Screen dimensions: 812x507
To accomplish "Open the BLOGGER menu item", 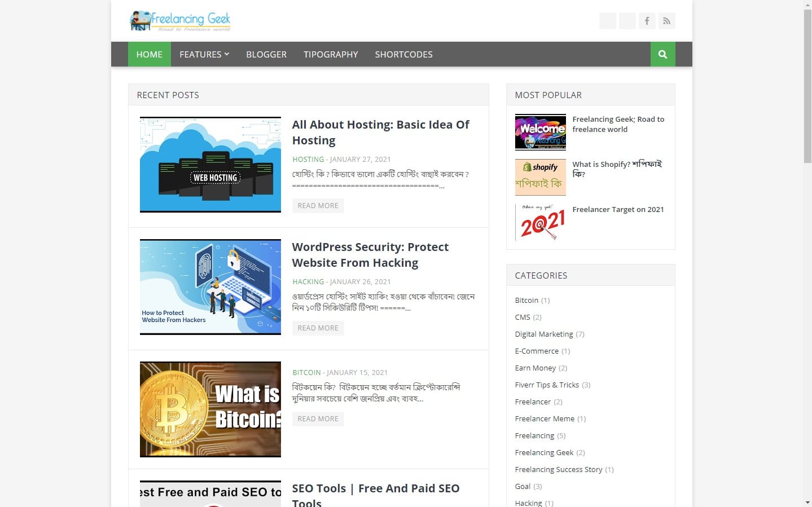I will click(x=266, y=54).
